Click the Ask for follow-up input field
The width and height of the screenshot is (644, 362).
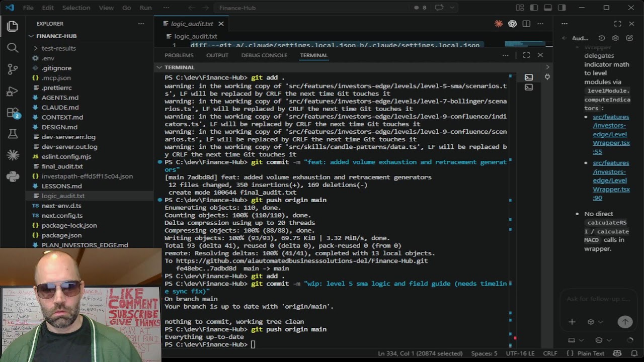click(x=598, y=299)
